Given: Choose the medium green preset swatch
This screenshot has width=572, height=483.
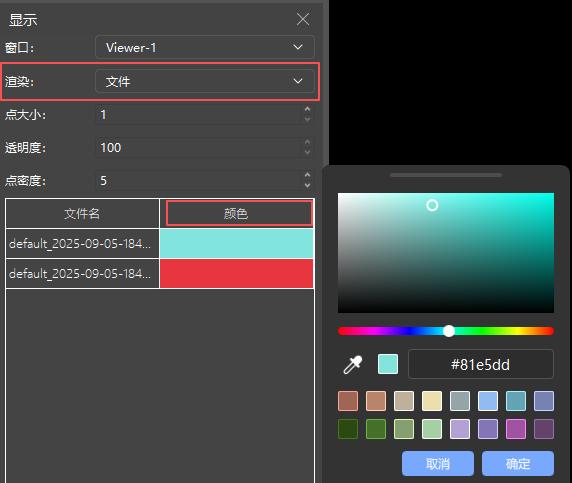Looking at the screenshot, I should pos(376,429).
